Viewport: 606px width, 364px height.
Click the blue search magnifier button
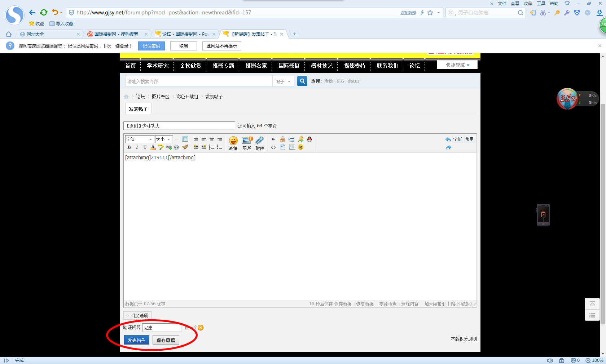302,81
